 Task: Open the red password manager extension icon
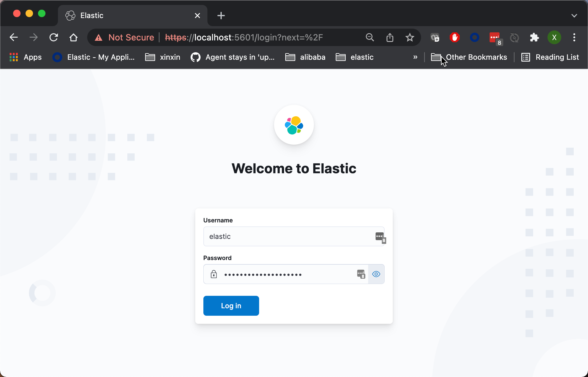click(495, 38)
